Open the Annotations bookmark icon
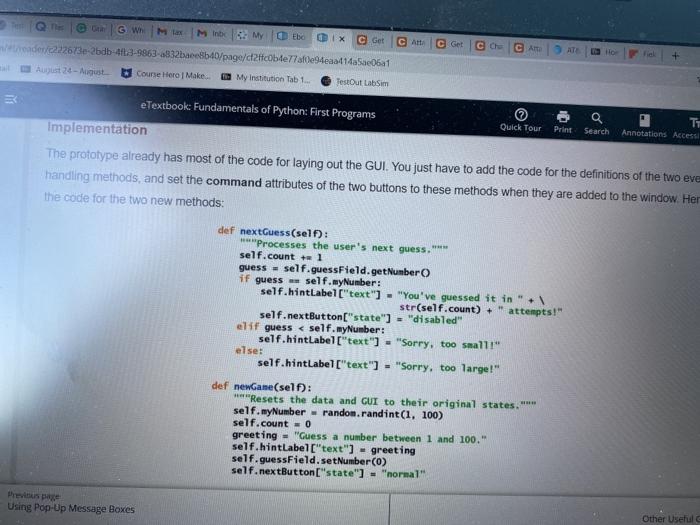Image resolution: width=700 pixels, height=525 pixels. click(644, 120)
